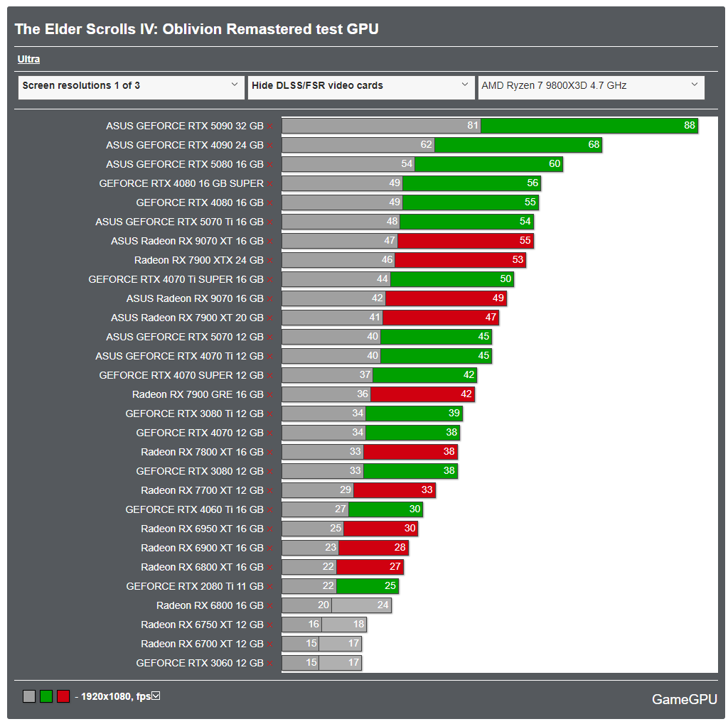The width and height of the screenshot is (728, 724).
Task: Hide Radeon RX 7900 GRE 16 GB via X
Action: pos(270,395)
